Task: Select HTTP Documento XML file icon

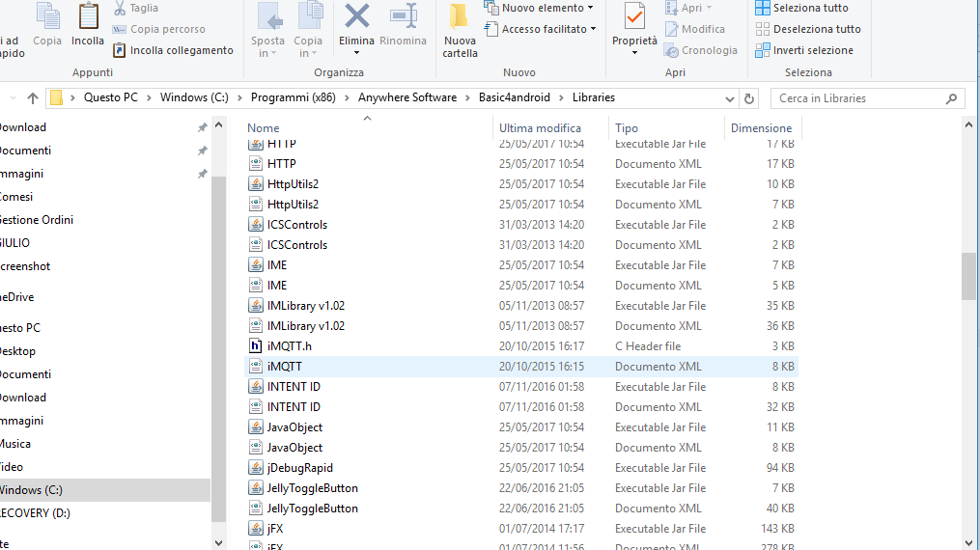Action: [256, 164]
